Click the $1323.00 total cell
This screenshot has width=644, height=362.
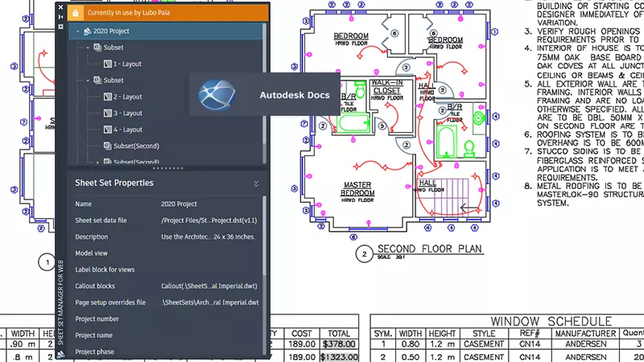click(339, 357)
